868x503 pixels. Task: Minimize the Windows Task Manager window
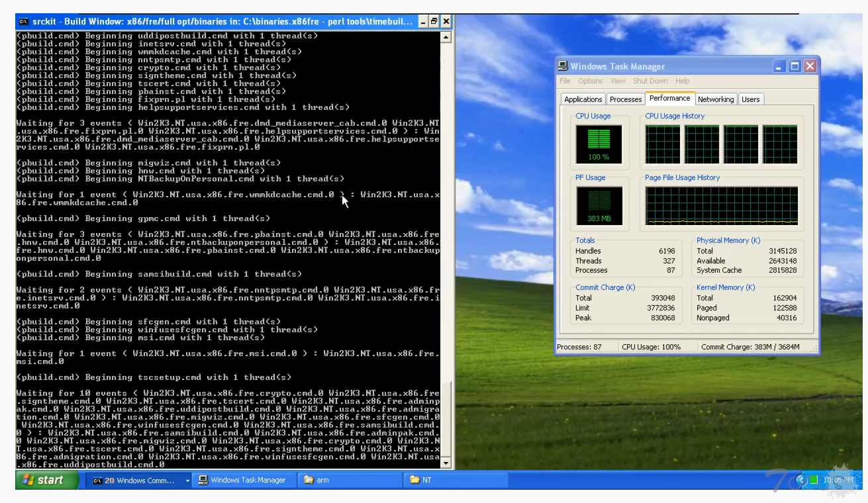click(779, 66)
